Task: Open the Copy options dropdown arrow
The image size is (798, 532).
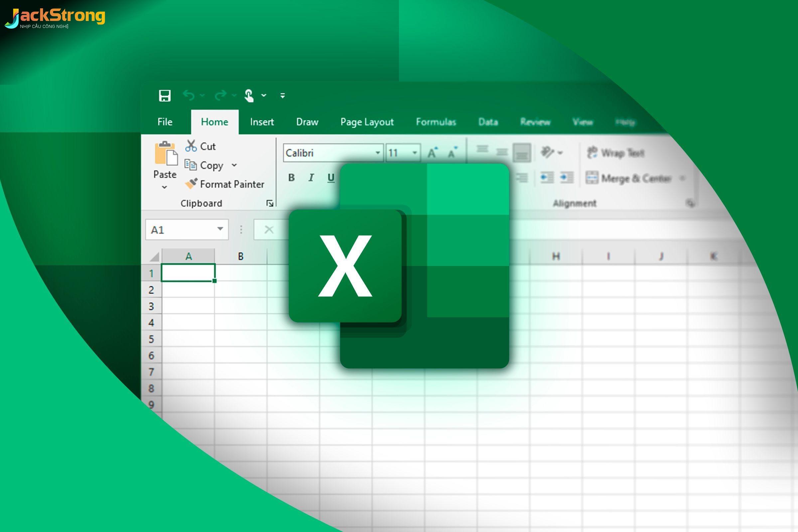Action: pos(234,165)
